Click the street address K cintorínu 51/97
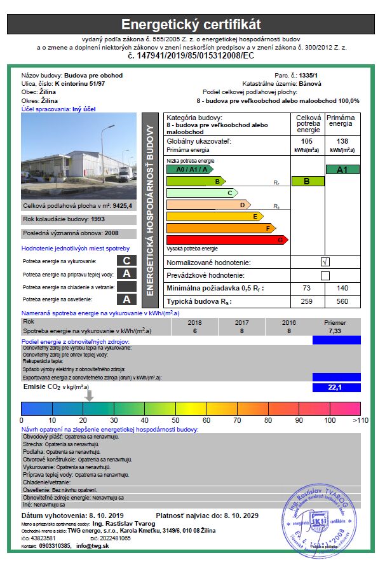 pyautogui.click(x=80, y=83)
